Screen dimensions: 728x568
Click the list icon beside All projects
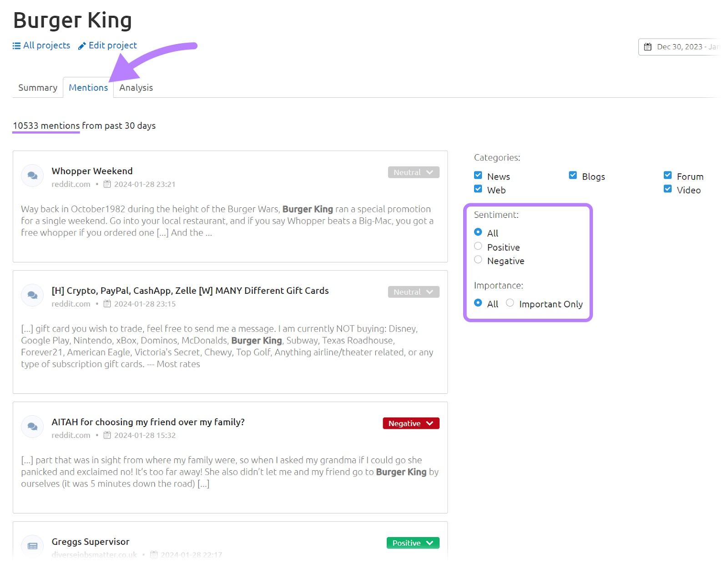point(16,45)
